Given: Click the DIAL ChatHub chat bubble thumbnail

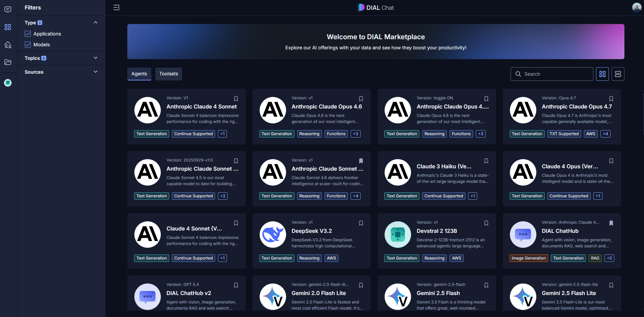Looking at the screenshot, I should click(523, 235).
